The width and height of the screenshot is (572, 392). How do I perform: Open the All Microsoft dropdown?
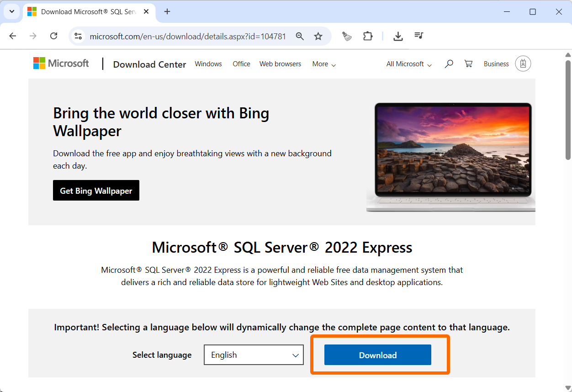tap(409, 64)
